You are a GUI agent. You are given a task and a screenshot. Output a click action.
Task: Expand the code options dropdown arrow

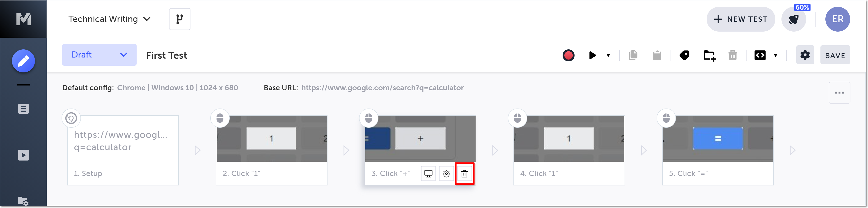pos(775,55)
